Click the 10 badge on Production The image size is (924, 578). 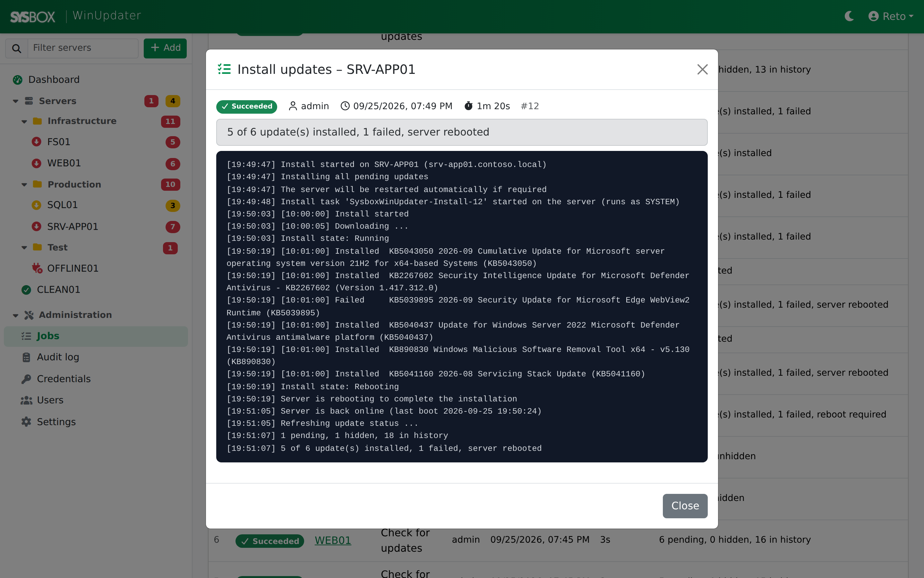[x=170, y=185]
